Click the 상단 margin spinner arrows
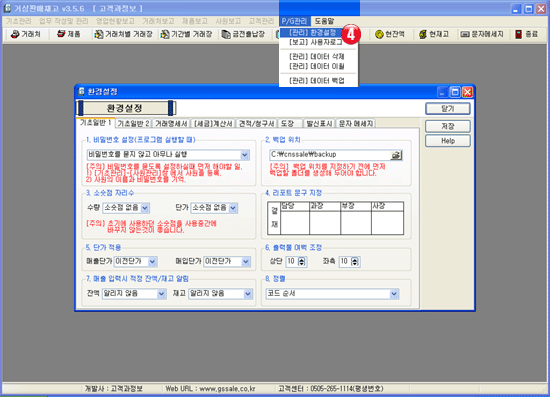 (302, 262)
